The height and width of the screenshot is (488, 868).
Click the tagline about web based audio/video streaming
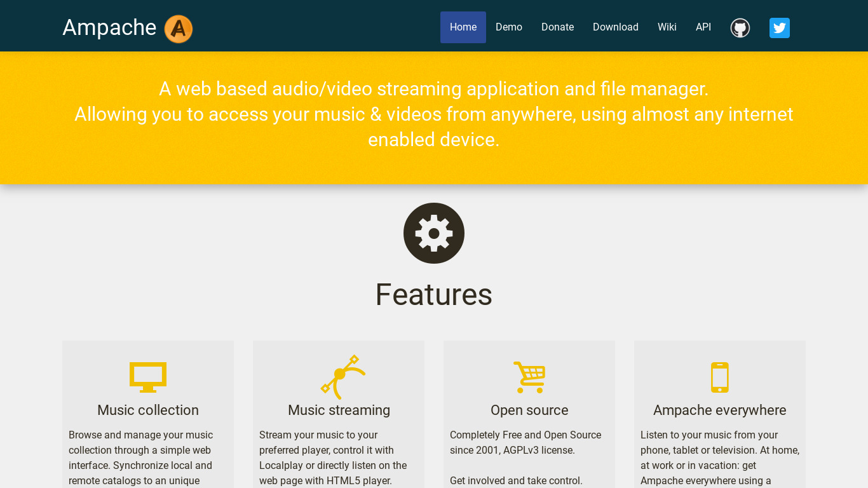pyautogui.click(x=434, y=114)
